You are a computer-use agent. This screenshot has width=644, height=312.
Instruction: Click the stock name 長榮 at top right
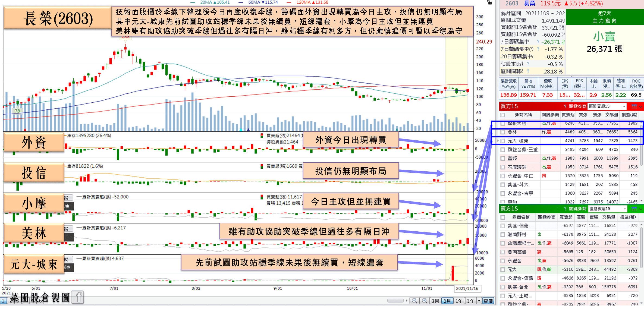pos(529,3)
